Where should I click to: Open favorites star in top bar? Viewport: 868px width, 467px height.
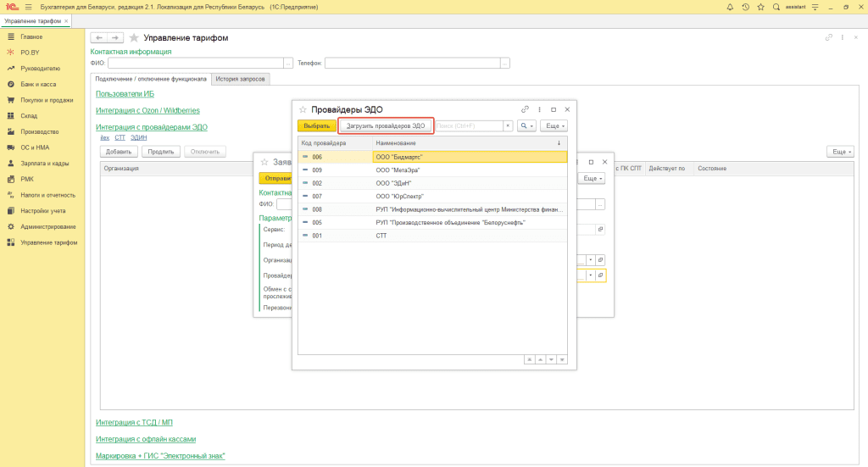coord(760,7)
